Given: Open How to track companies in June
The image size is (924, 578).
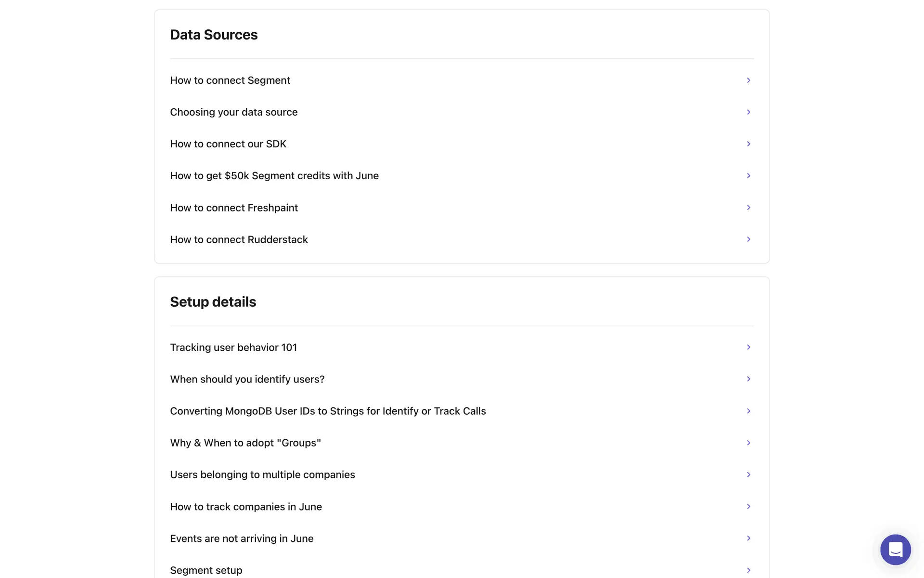Looking at the screenshot, I should coord(246,507).
